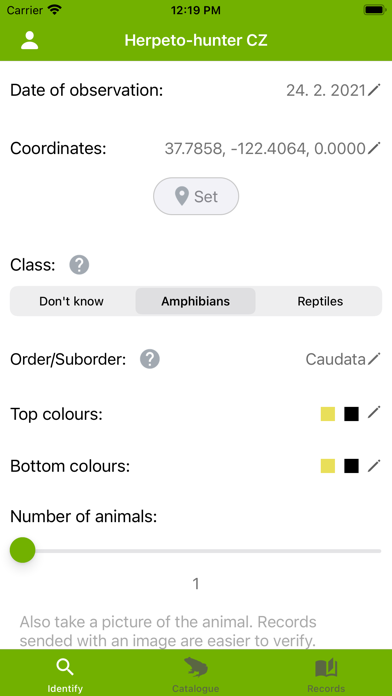Viewport: 392px width, 696px height.
Task: Open the date picker value 24. 2. 2021
Action: pos(326,91)
